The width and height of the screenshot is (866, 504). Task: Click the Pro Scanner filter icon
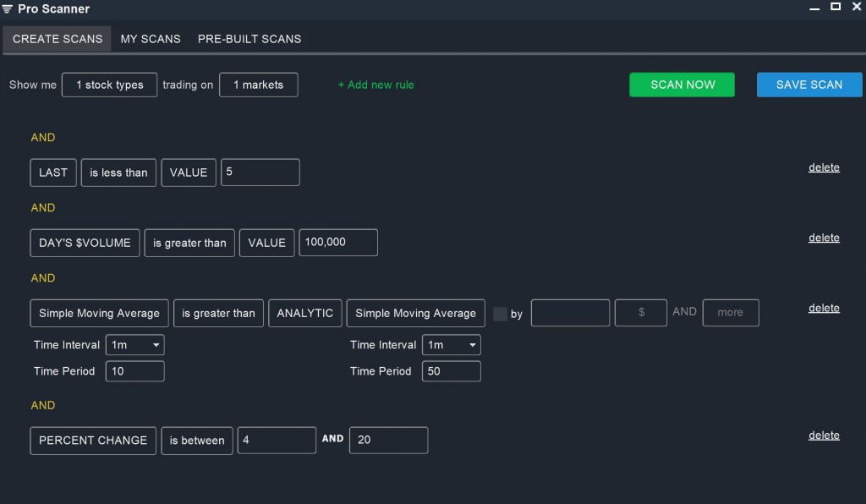tap(7, 8)
